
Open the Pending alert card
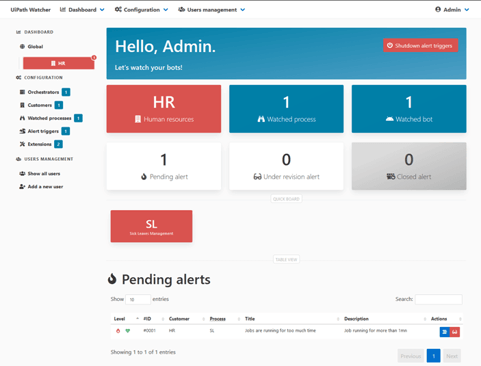pyautogui.click(x=164, y=166)
